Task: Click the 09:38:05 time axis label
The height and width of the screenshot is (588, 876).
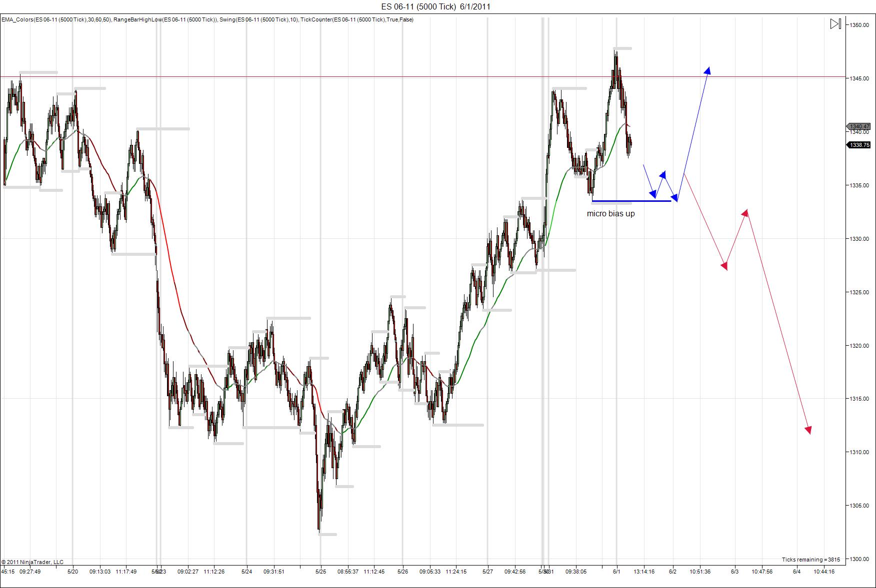Action: click(x=576, y=572)
